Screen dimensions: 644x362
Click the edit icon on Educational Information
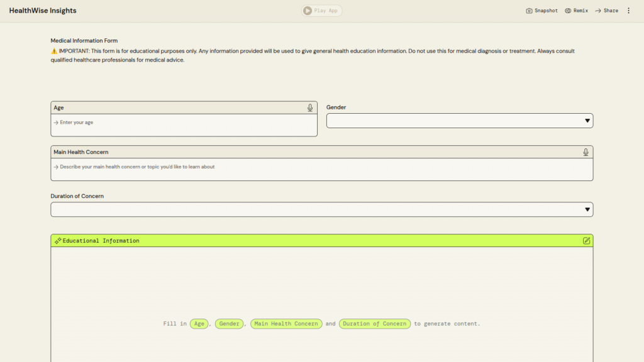tap(586, 241)
